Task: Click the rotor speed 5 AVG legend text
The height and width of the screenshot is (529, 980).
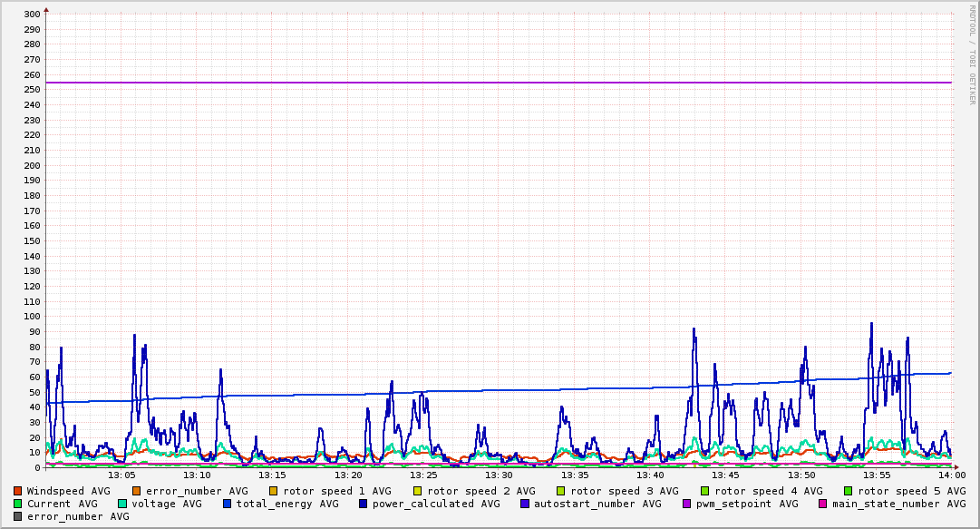Action: (x=911, y=491)
